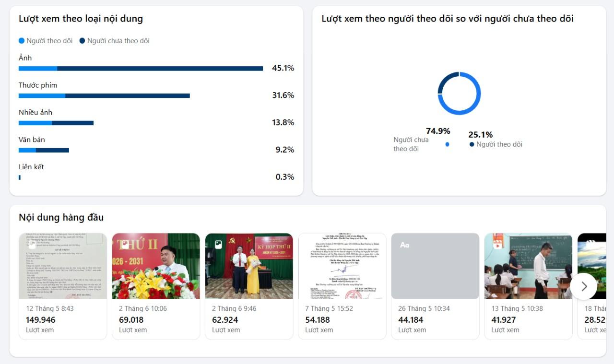Open the classroom video from 13 Tháng 5
This screenshot has height=364, width=614.
tap(528, 286)
